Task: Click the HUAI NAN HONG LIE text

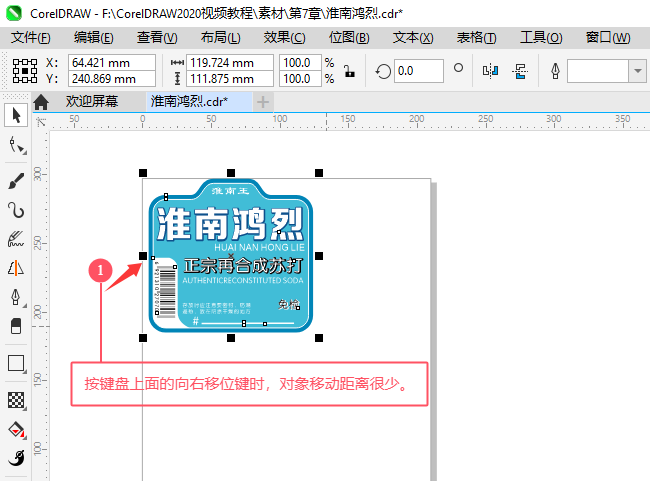Action: (259, 248)
